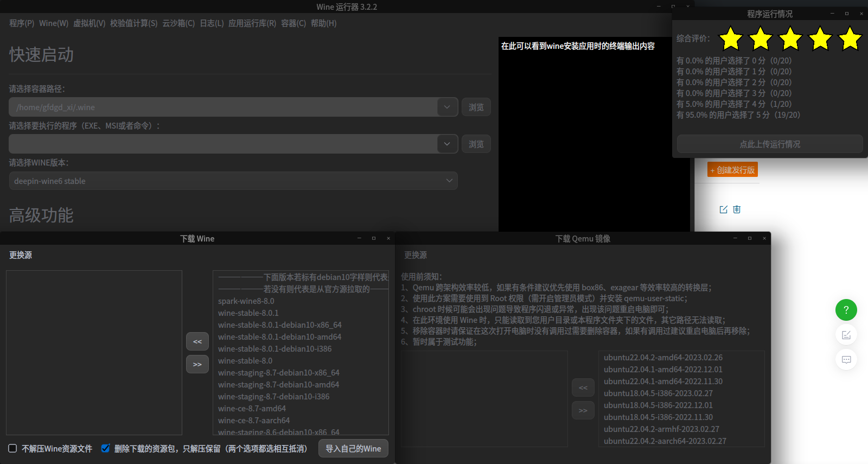Click >> arrow button in 下载 Qemu 镜像 window

point(583,410)
